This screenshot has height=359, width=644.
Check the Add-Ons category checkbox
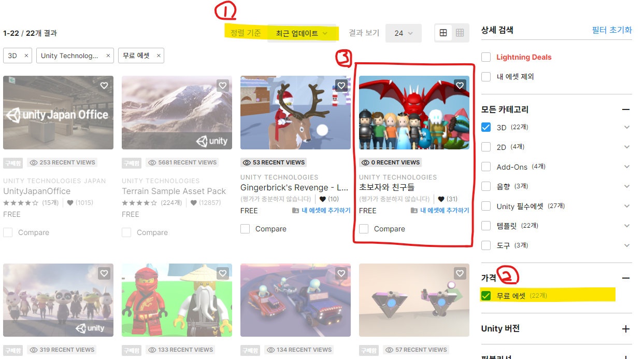[x=486, y=167]
